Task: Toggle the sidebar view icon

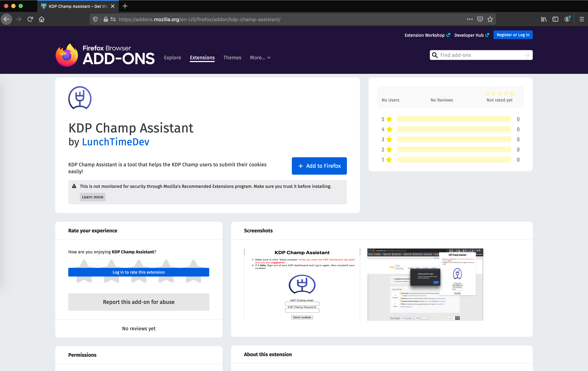Action: pyautogui.click(x=555, y=19)
